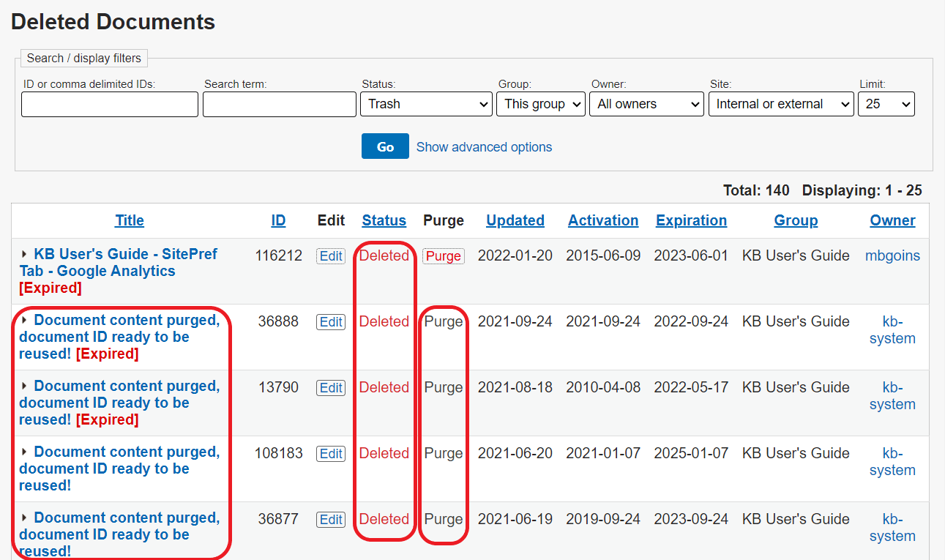Sort results by Owner column
Viewport: 945px width, 560px height.
[x=892, y=220]
